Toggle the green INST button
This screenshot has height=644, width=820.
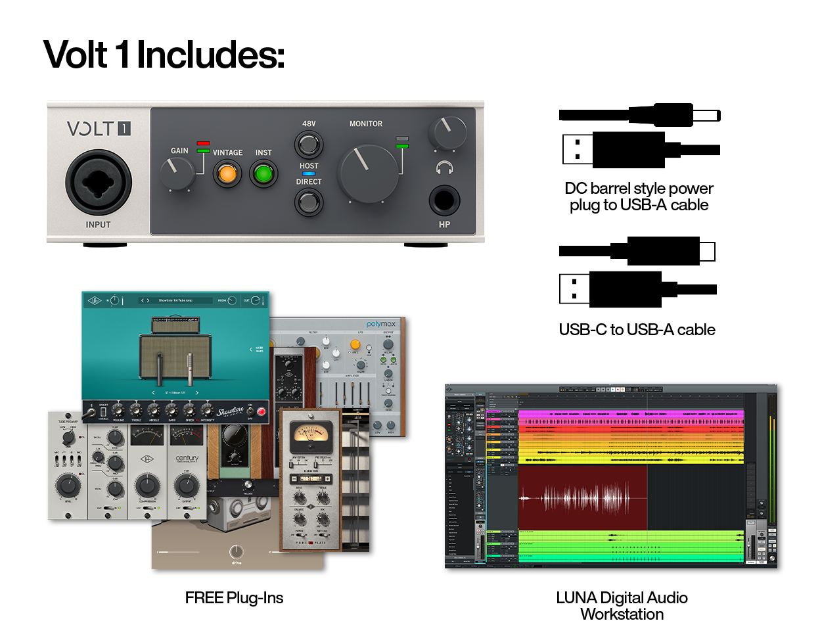(x=263, y=174)
